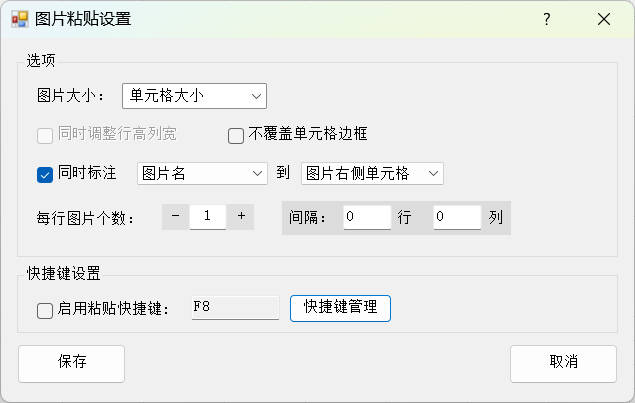Click the question mark help button
The height and width of the screenshot is (403, 635).
coord(547,19)
